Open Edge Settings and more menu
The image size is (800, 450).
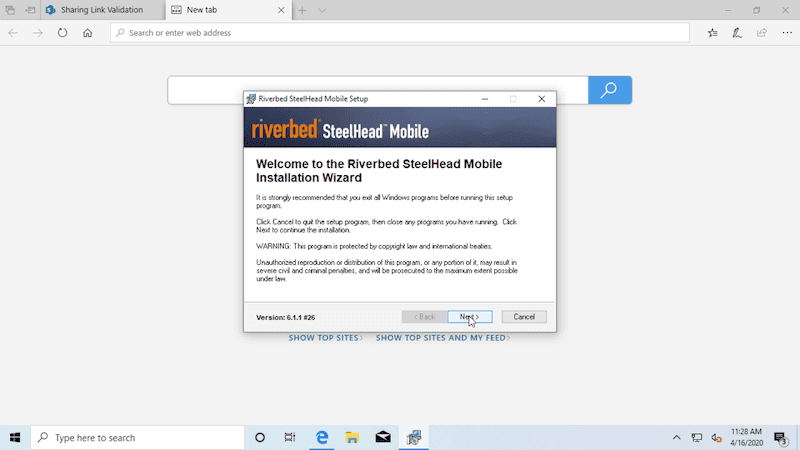[787, 33]
